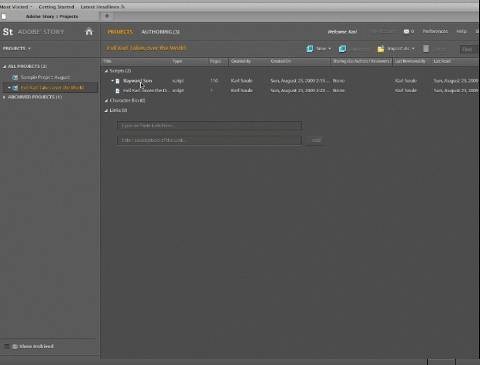Click the document icon of second script row
Image resolution: width=480 pixels, height=365 pixels.
point(117,91)
